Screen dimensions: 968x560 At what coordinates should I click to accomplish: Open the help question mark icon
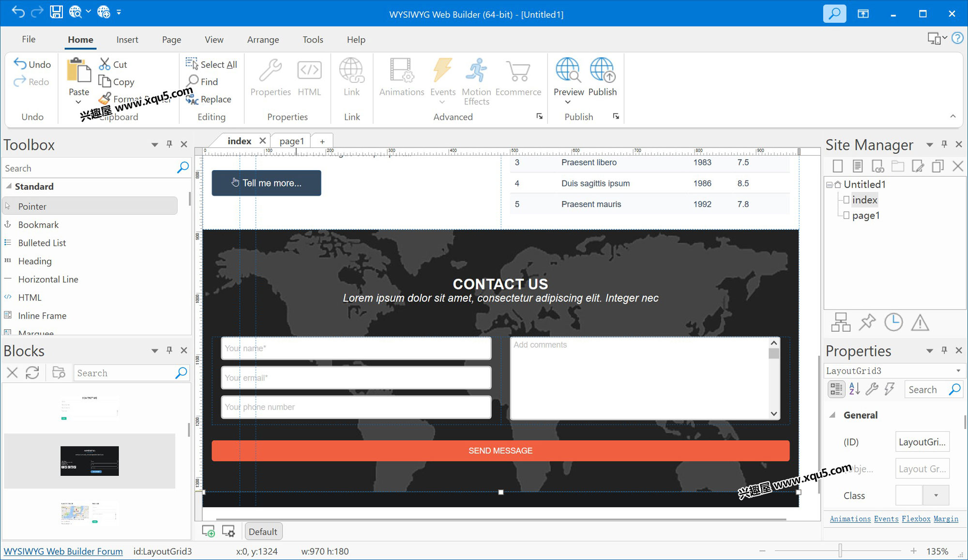(x=957, y=38)
